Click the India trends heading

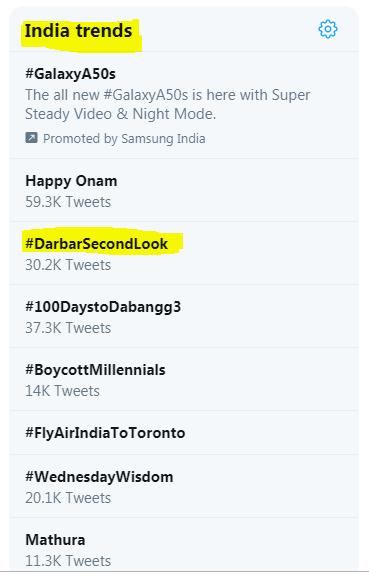78,30
